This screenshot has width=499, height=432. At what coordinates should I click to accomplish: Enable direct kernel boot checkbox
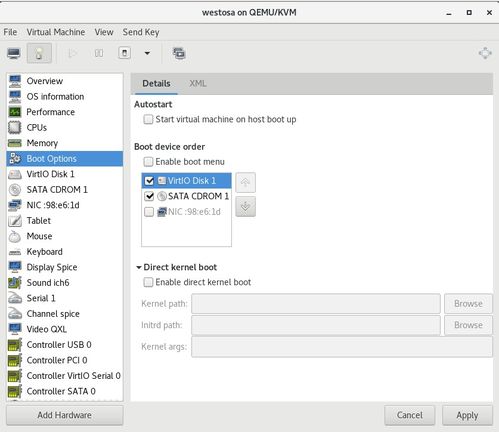point(148,282)
